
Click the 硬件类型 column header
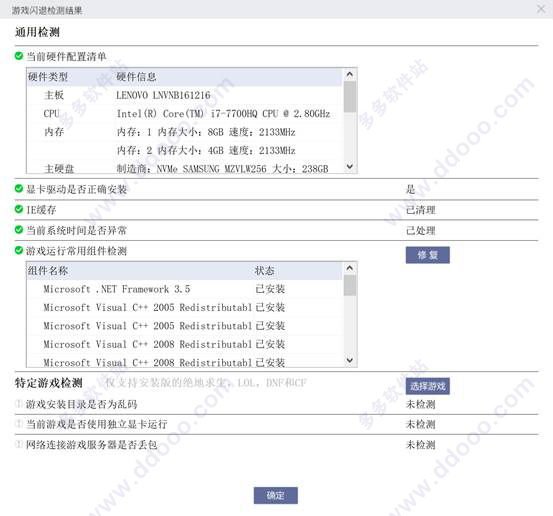point(48,77)
